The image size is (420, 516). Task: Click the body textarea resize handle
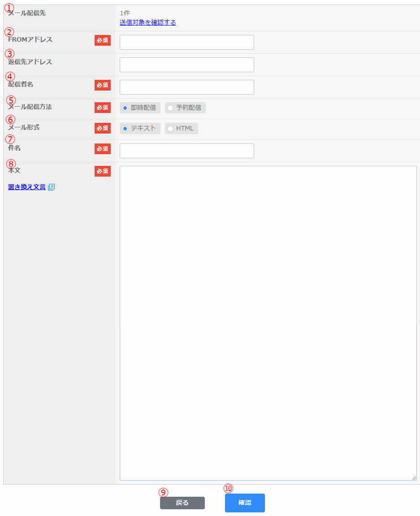pyautogui.click(x=414, y=478)
